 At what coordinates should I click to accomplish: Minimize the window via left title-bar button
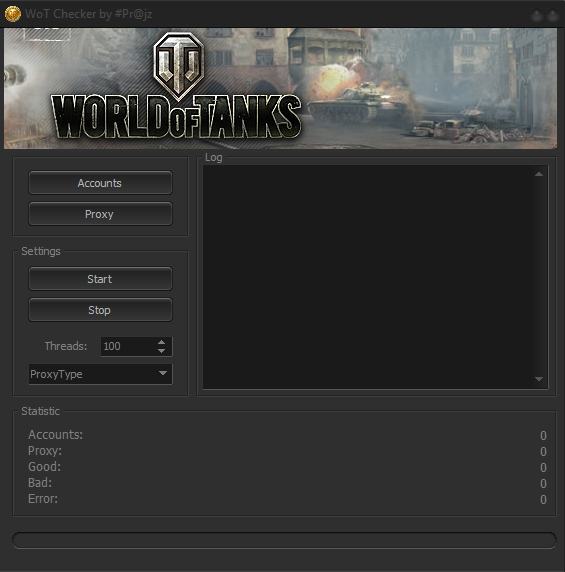tap(537, 15)
